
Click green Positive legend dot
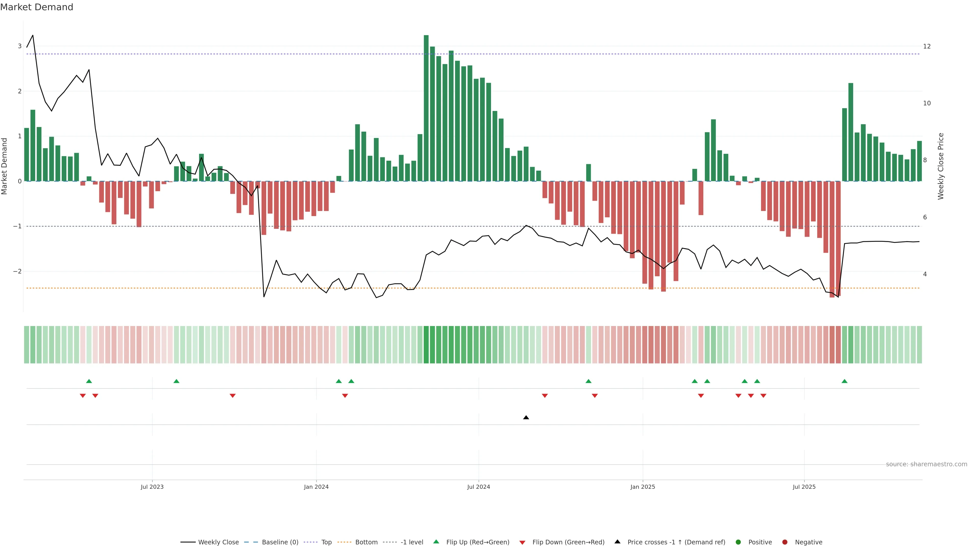tap(738, 542)
